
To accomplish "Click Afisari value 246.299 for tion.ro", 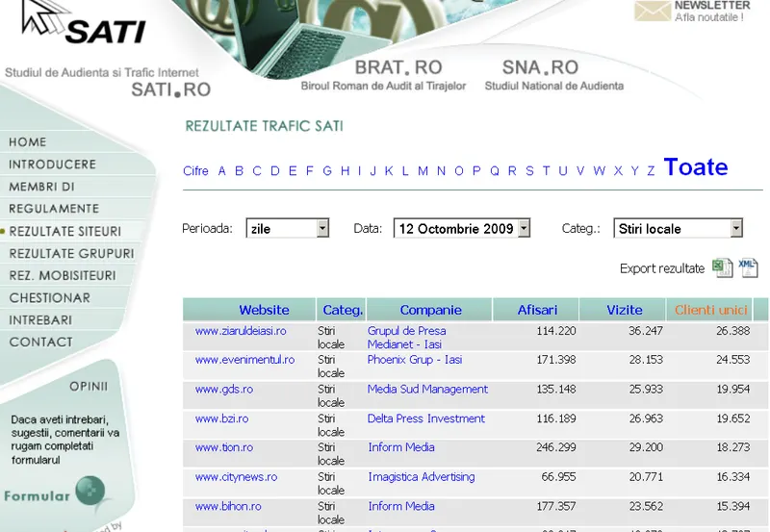I will coord(556,447).
